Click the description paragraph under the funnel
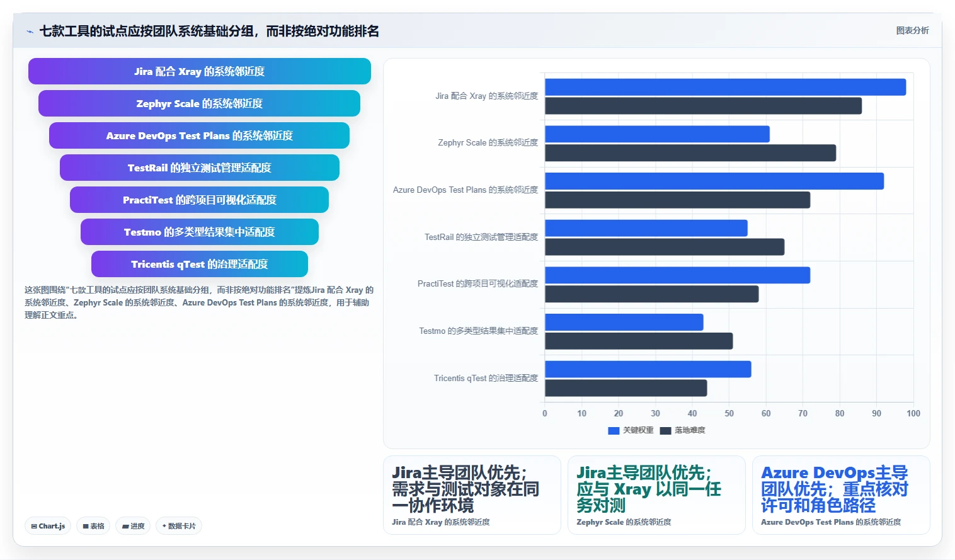This screenshot has width=955, height=560. click(199, 302)
